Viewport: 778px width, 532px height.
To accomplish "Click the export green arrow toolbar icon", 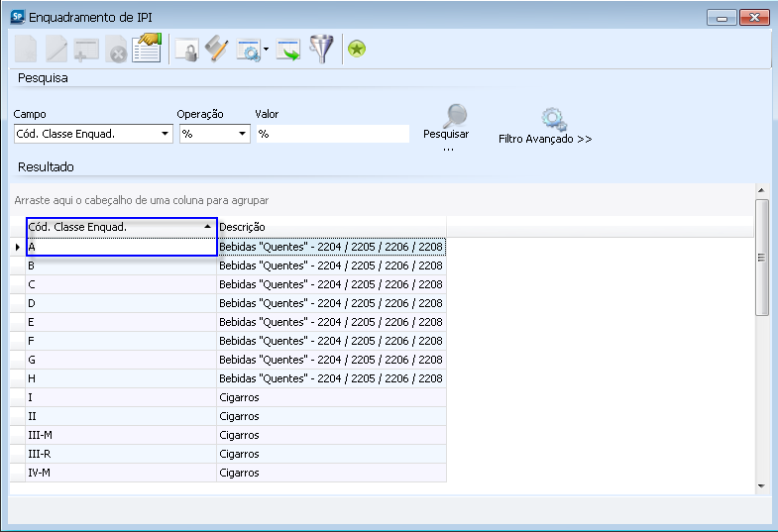I will [x=288, y=50].
